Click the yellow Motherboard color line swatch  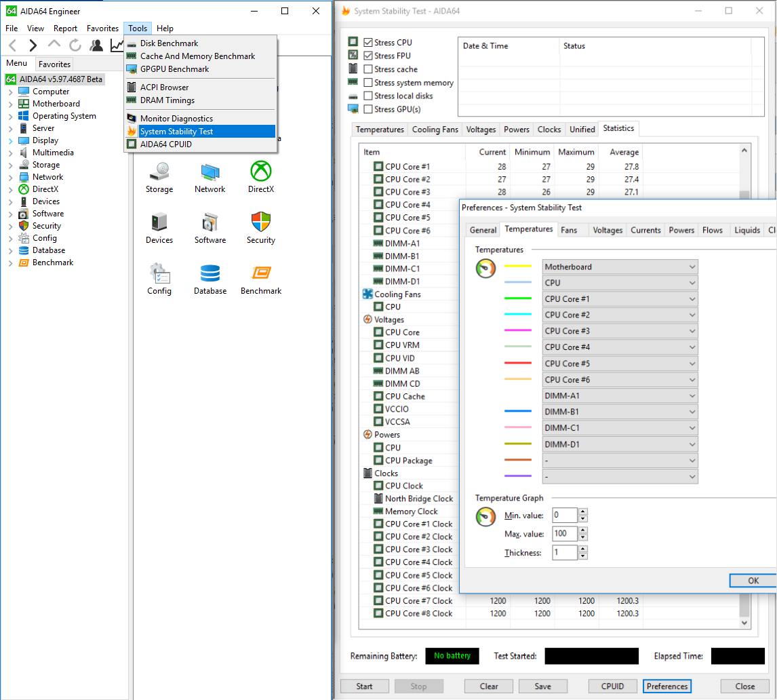(x=518, y=266)
